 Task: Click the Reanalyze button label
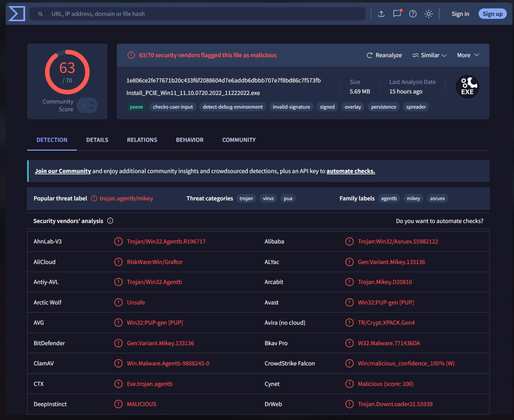click(x=389, y=55)
